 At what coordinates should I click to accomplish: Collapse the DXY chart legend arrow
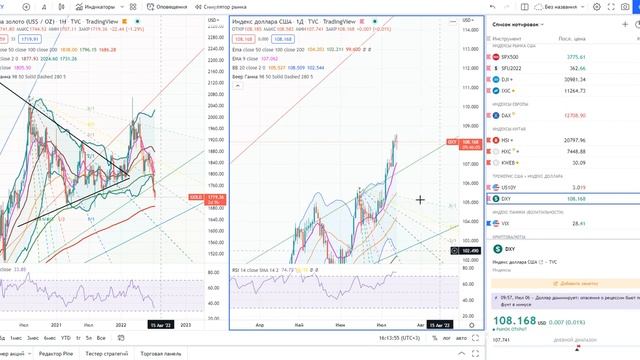click(238, 86)
